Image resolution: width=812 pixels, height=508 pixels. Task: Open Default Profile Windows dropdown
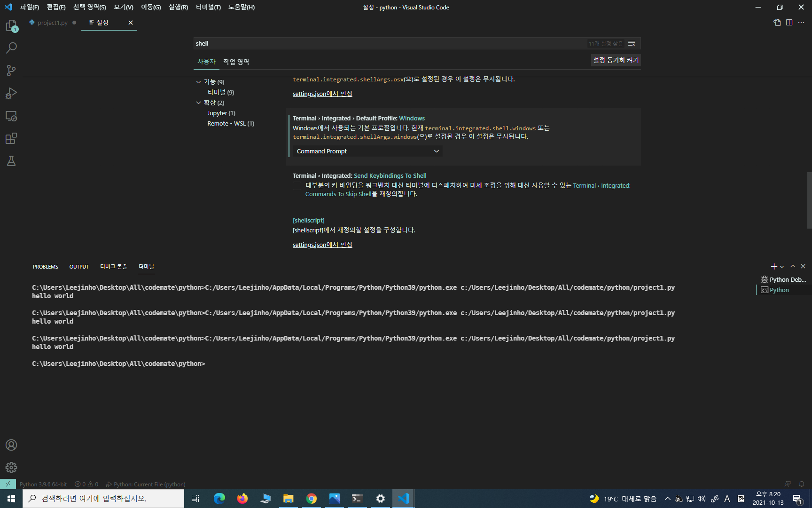367,151
